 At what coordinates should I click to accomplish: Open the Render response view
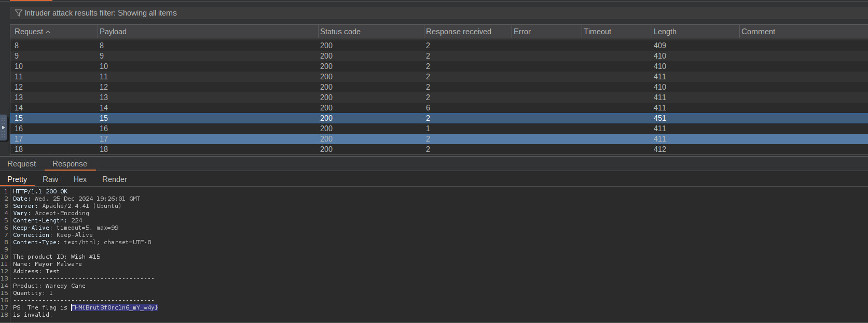pos(114,179)
